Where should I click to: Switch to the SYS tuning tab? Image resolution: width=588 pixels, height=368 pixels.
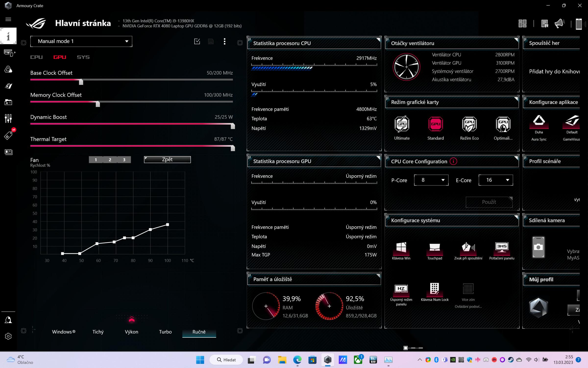coord(83,57)
